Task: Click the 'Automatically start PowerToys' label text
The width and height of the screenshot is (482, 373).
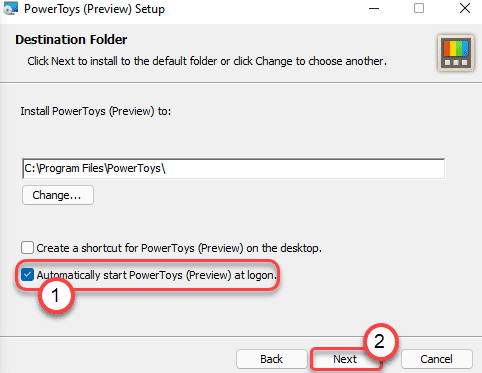Action: point(156,275)
